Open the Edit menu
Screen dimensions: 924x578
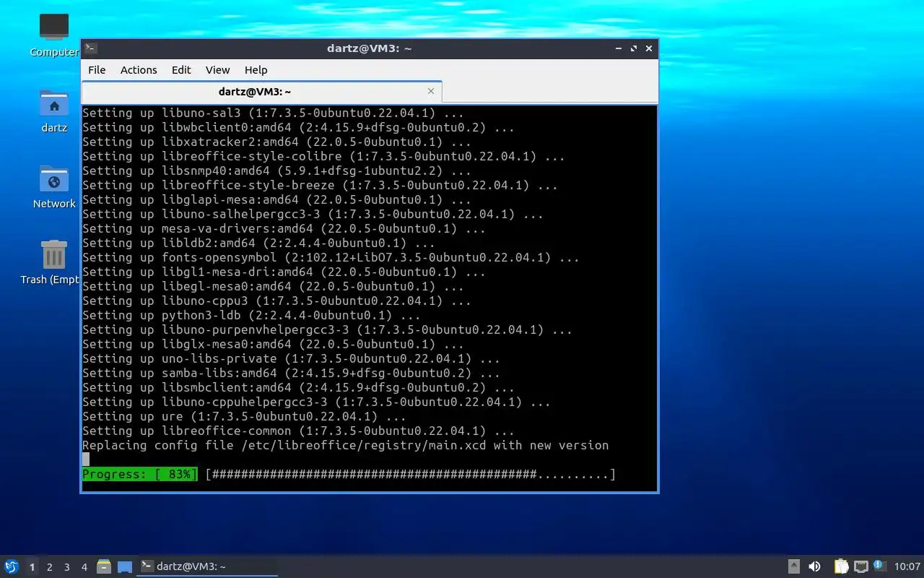point(181,70)
